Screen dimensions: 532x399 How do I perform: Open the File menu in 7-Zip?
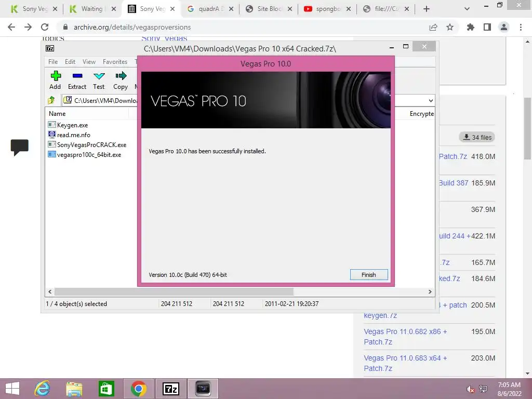pyautogui.click(x=53, y=62)
